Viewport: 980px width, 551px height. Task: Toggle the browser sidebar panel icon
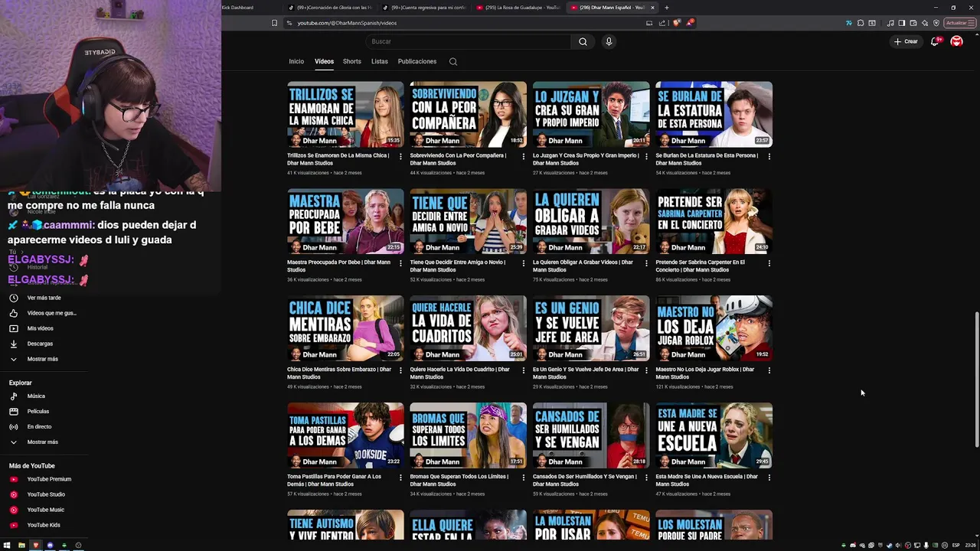coord(902,23)
